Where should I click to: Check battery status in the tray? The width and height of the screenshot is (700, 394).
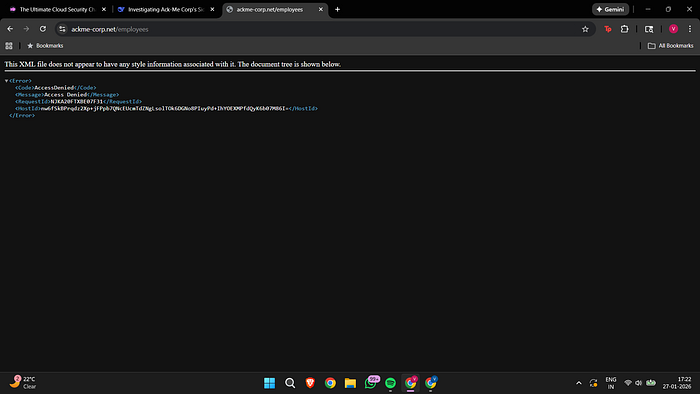[x=651, y=383]
